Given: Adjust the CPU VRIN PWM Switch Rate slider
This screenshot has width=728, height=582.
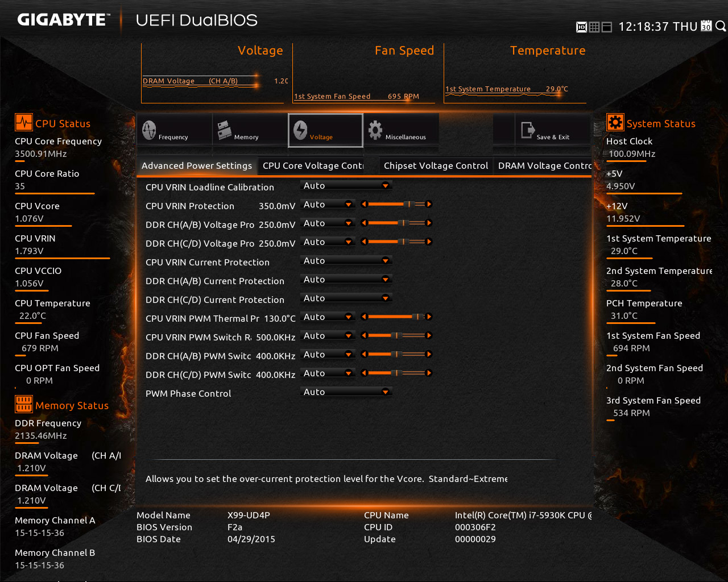Looking at the screenshot, I should coord(396,335).
